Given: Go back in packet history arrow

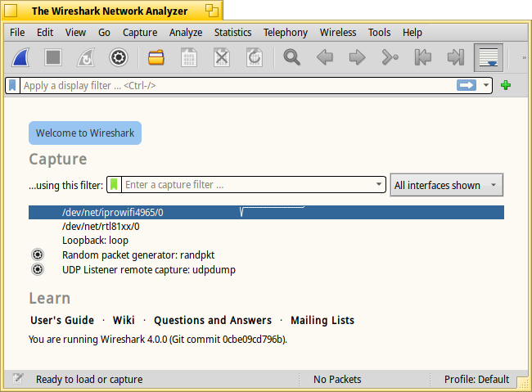Looking at the screenshot, I should click(325, 57).
